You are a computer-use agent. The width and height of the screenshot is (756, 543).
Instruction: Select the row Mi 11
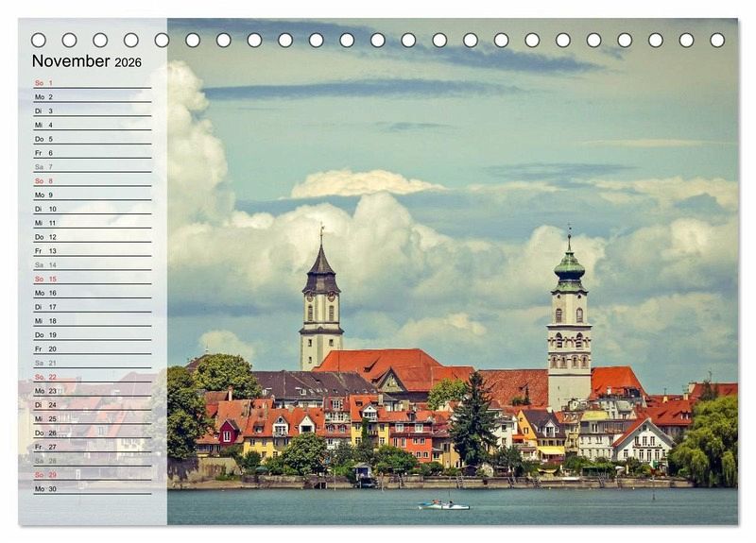coord(92,223)
